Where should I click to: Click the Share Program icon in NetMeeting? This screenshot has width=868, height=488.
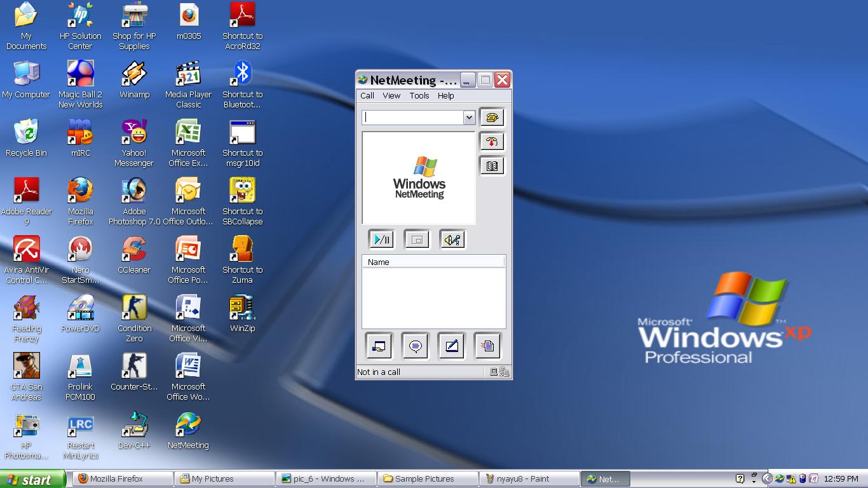(x=379, y=346)
